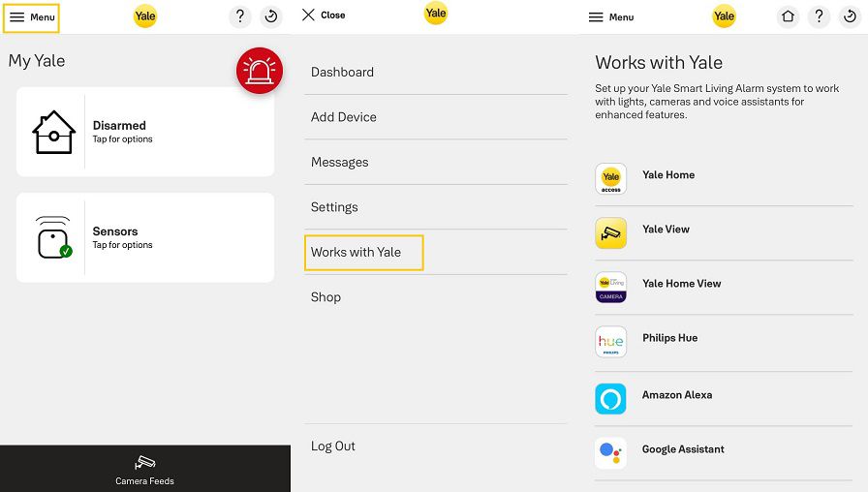This screenshot has width=868, height=492.
Task: Select Settings in the menu
Action: [x=436, y=207]
